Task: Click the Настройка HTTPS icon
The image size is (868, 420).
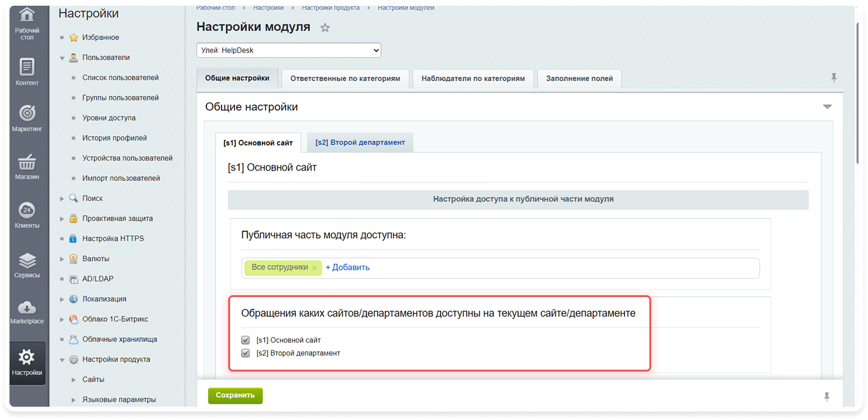Action: click(x=74, y=239)
